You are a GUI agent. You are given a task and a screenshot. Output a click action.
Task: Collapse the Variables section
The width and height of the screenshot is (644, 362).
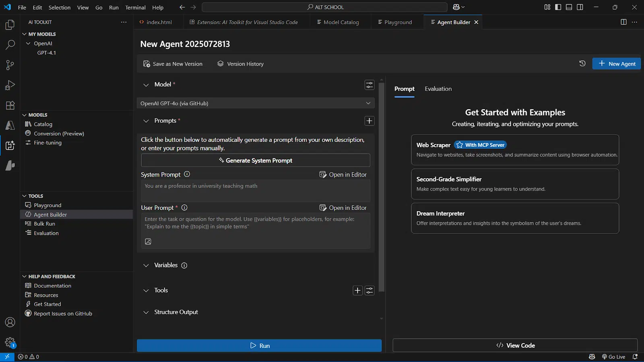146,265
